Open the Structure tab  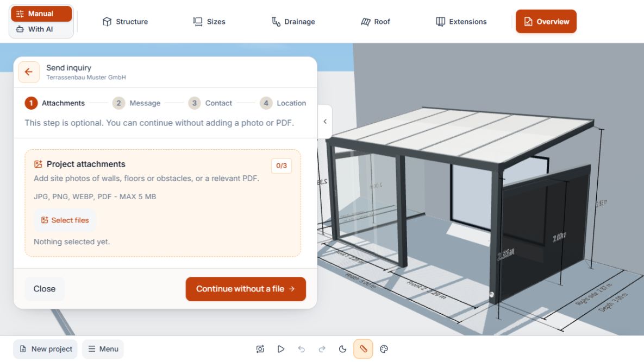coord(126,22)
